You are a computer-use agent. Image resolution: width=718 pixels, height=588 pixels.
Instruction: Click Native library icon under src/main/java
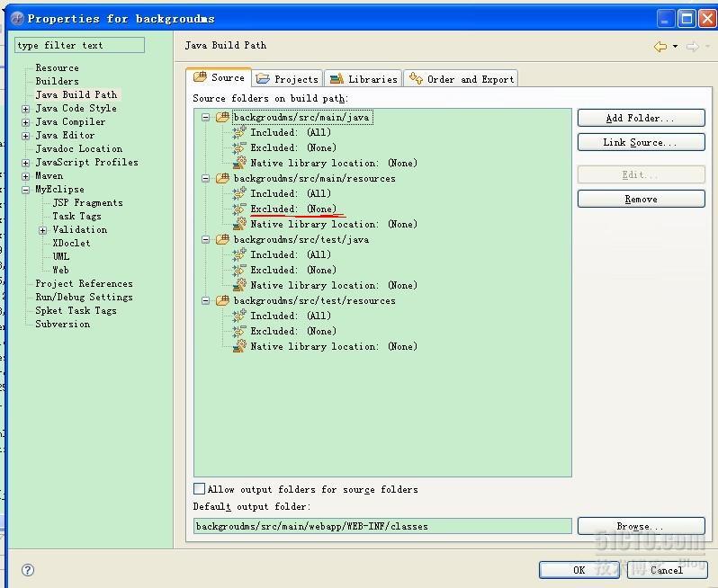239,163
